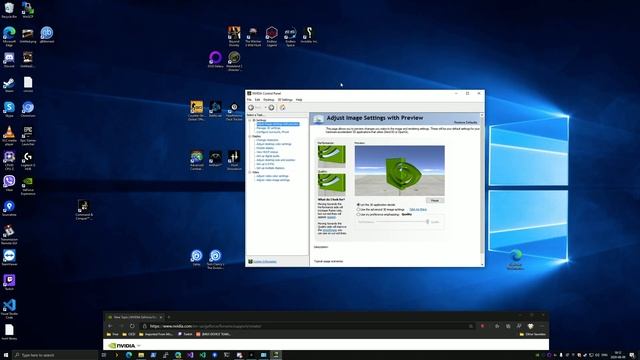Open Endless Legend desktop shortcut

(x=271, y=36)
